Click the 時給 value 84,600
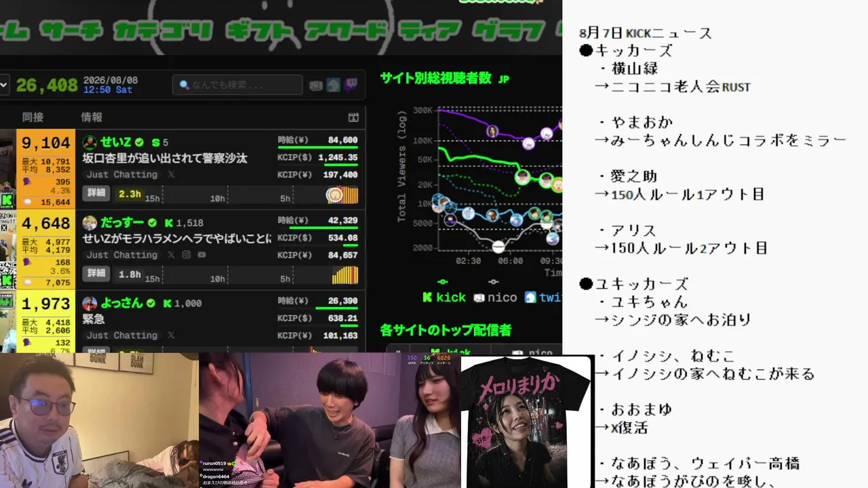 (x=342, y=140)
